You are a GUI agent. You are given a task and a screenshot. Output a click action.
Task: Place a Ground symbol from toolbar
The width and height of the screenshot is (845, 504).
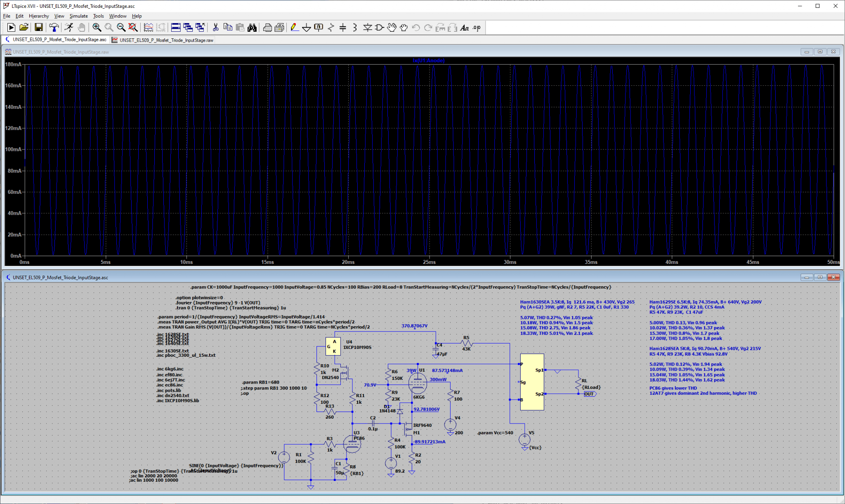pos(307,28)
